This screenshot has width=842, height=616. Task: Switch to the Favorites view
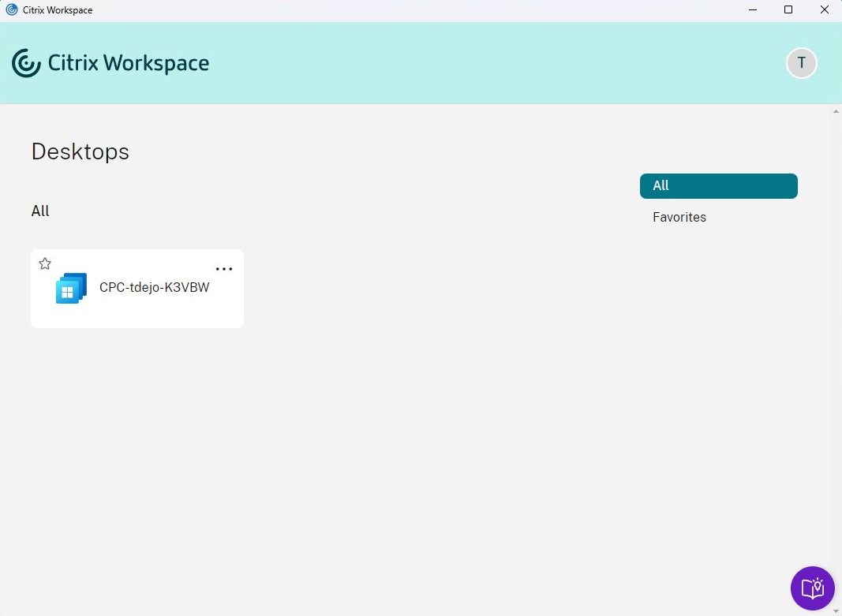679,217
